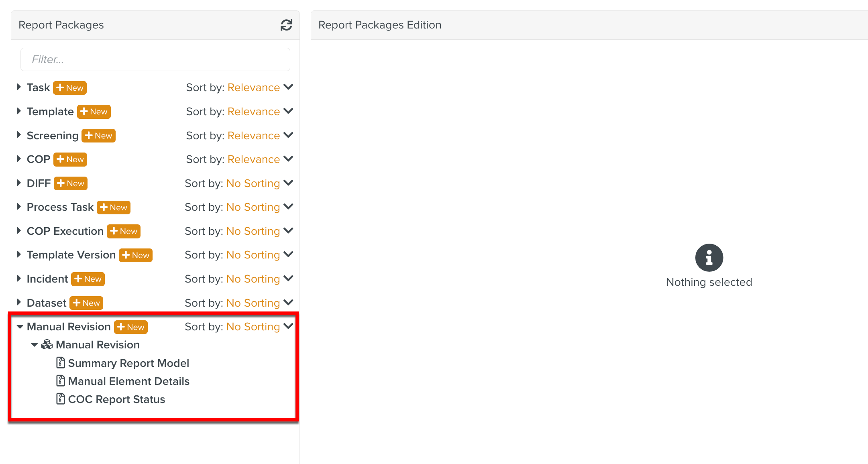Open Incident sort dropdown chevron
This screenshot has width=868, height=464.
point(288,279)
